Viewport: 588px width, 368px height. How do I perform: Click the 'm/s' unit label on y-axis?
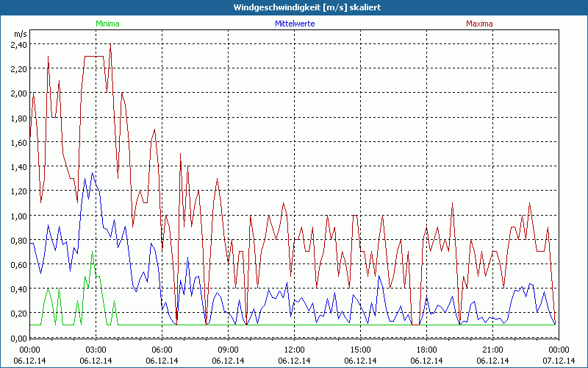coord(19,34)
